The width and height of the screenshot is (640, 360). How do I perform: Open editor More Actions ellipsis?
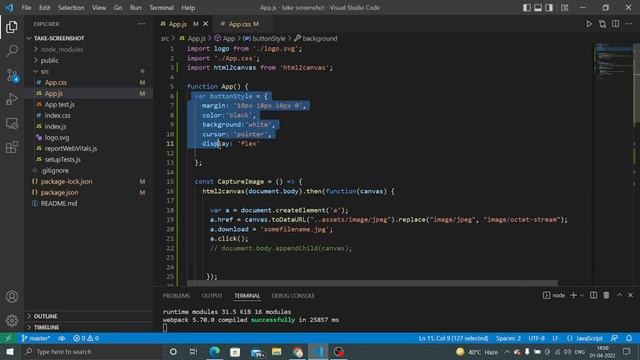pyautogui.click(x=629, y=24)
